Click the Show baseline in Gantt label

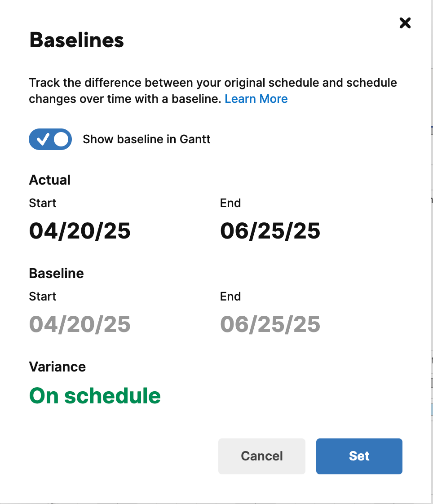[x=146, y=139]
